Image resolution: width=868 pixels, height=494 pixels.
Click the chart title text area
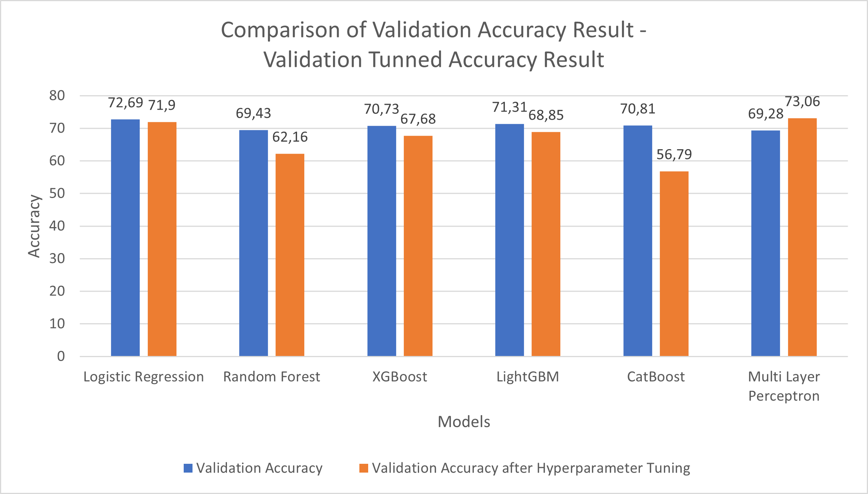click(x=434, y=36)
